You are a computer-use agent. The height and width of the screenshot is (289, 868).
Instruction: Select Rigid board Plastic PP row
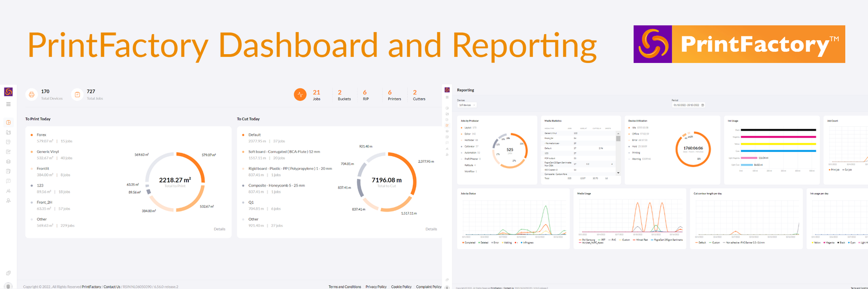coord(288,171)
